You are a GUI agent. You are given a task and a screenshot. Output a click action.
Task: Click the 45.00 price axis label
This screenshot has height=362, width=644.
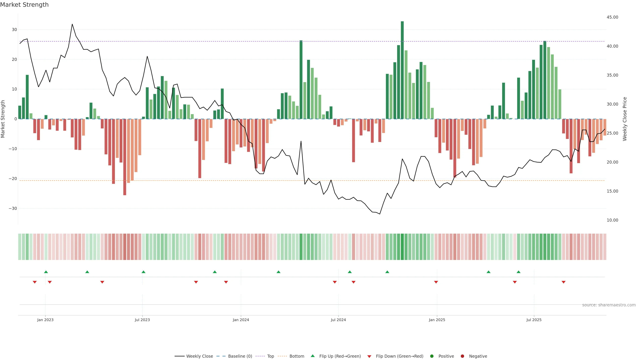pyautogui.click(x=612, y=17)
